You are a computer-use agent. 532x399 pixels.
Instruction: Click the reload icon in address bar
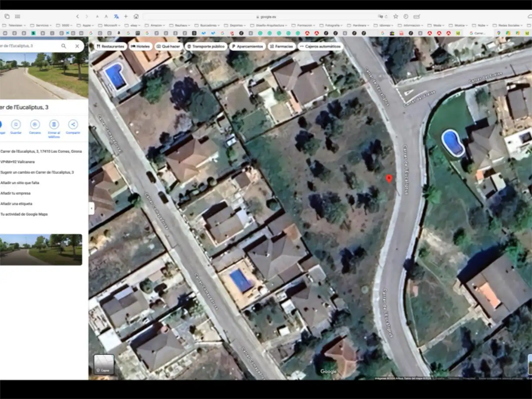tap(386, 17)
